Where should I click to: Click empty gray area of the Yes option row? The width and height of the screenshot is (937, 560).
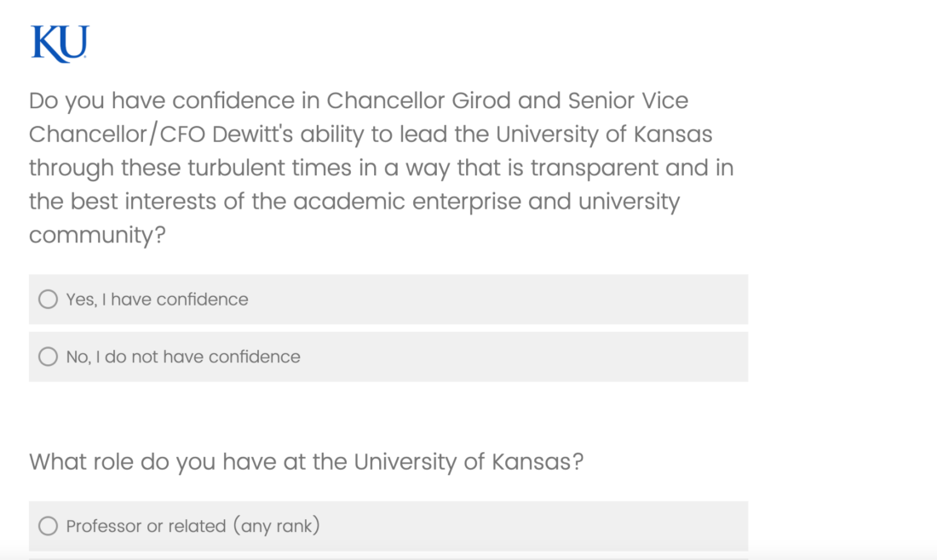[x=511, y=300]
